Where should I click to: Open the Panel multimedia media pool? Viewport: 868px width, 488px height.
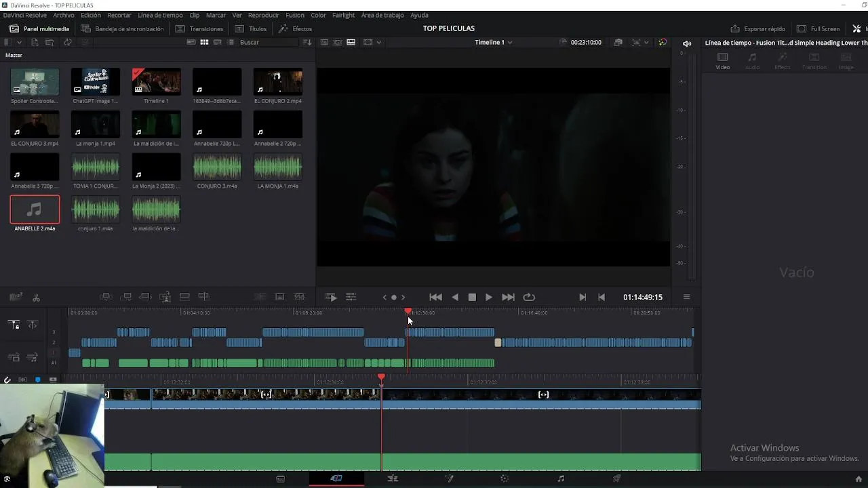tap(39, 28)
